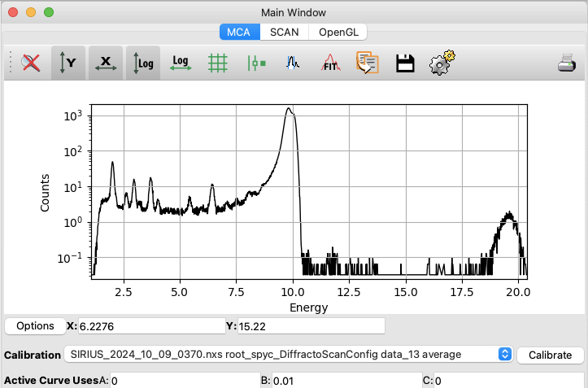This screenshot has height=388, width=588.
Task: Save the spectrum with floppy icon
Action: click(405, 63)
